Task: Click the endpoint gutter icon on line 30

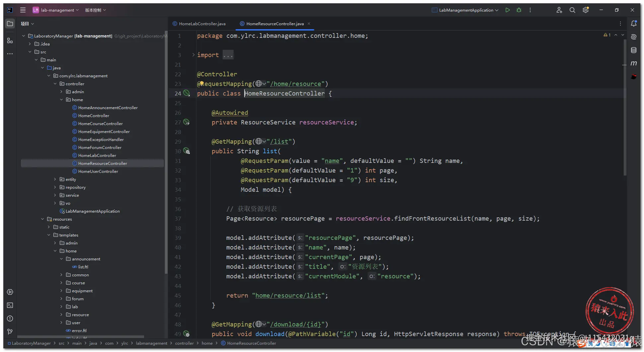Action: (x=186, y=151)
